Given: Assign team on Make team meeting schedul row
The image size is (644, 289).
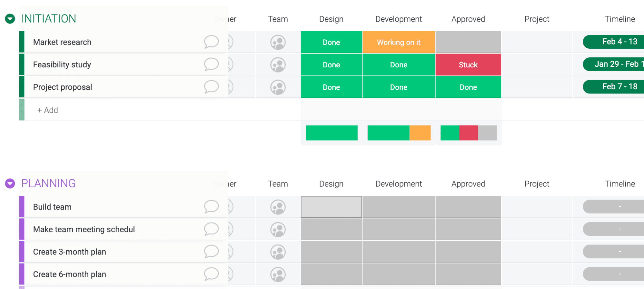Looking at the screenshot, I should point(278,229).
